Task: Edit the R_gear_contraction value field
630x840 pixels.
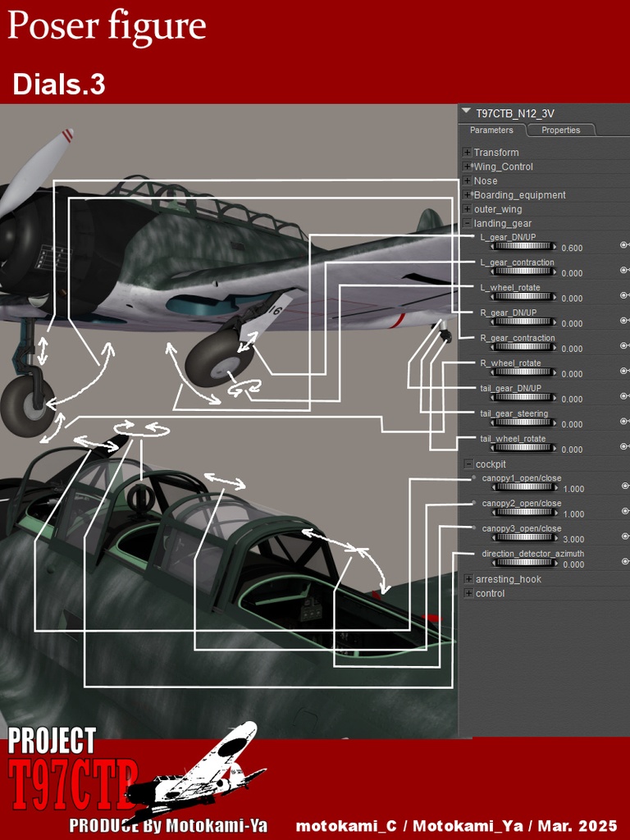Action: [572, 349]
